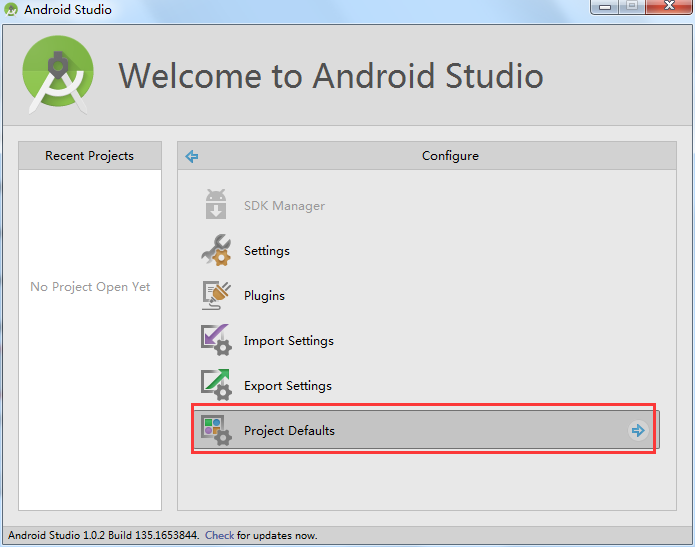Screen dimensions: 695x547
Task: Expand Project Defaults with the right arrow
Action: [x=637, y=431]
